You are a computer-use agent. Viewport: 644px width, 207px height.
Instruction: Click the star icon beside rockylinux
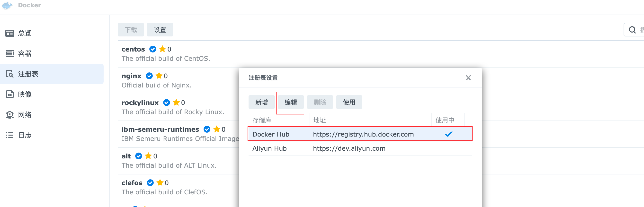pos(176,102)
